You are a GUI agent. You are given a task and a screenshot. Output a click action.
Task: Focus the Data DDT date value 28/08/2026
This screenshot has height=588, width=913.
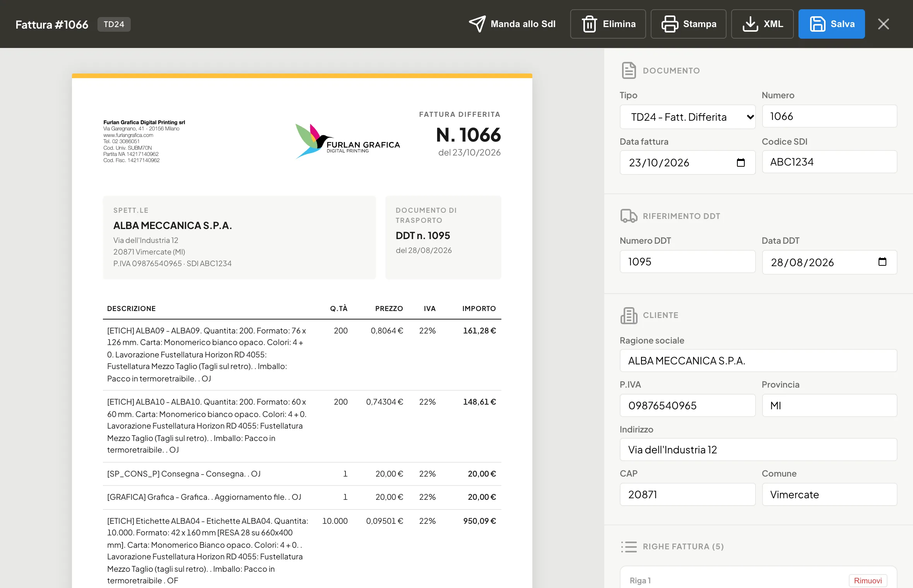pyautogui.click(x=802, y=262)
